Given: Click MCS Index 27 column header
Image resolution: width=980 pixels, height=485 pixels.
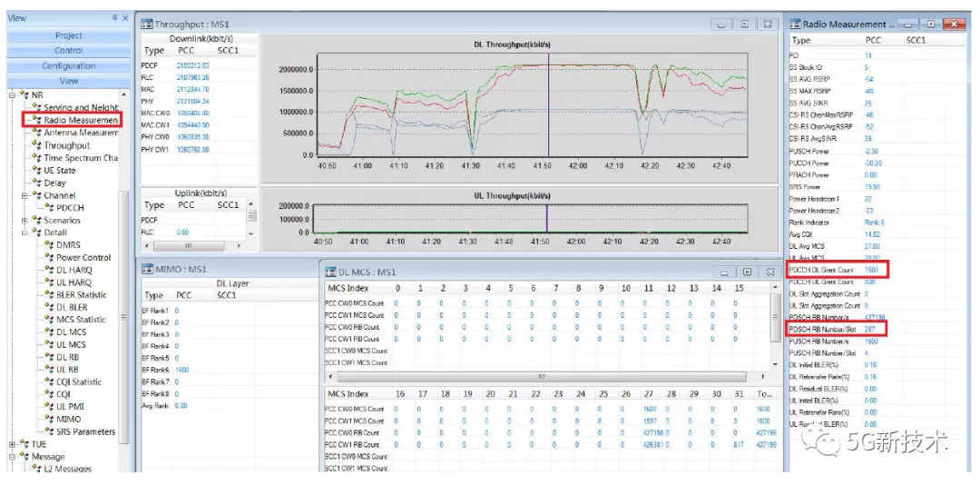Looking at the screenshot, I should 648,393.
